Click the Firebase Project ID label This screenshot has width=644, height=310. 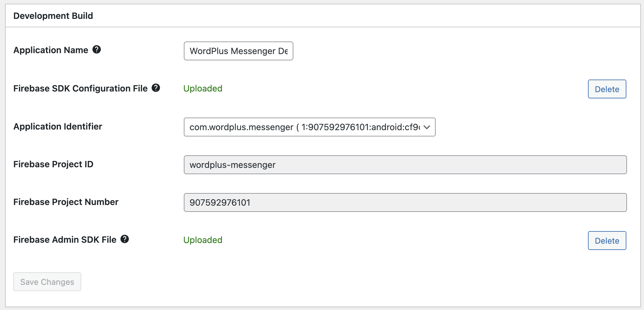[54, 164]
